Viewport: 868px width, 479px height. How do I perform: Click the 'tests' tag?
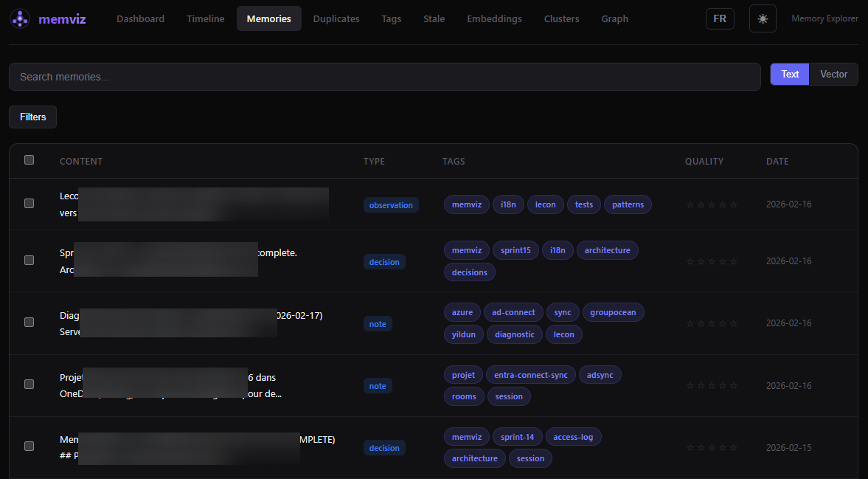tap(584, 204)
